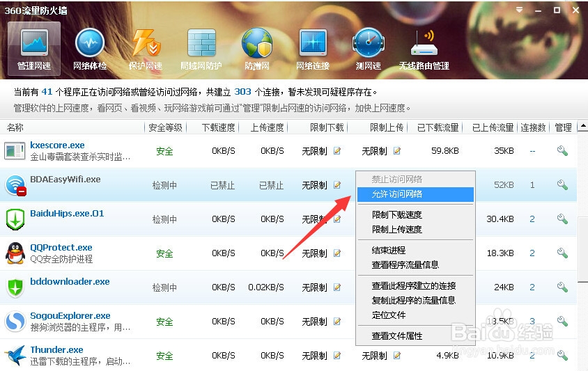Image resolution: width=588 pixels, height=371 pixels.
Task: Sort by 安全等级 column header
Action: pyautogui.click(x=165, y=127)
